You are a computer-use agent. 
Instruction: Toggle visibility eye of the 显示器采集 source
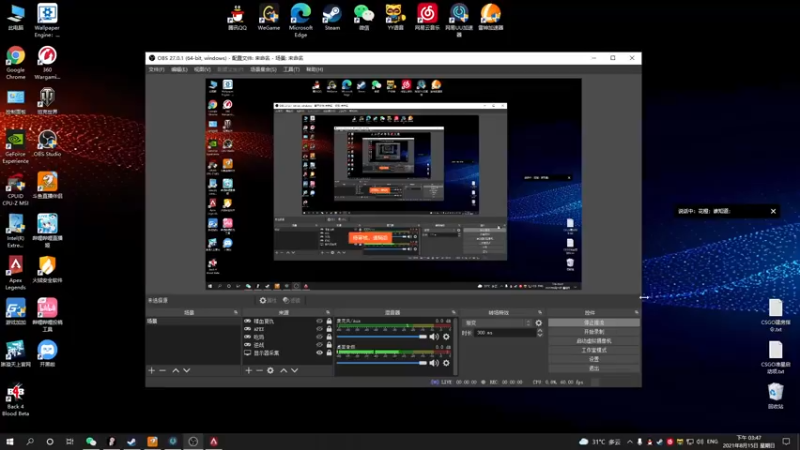(319, 353)
